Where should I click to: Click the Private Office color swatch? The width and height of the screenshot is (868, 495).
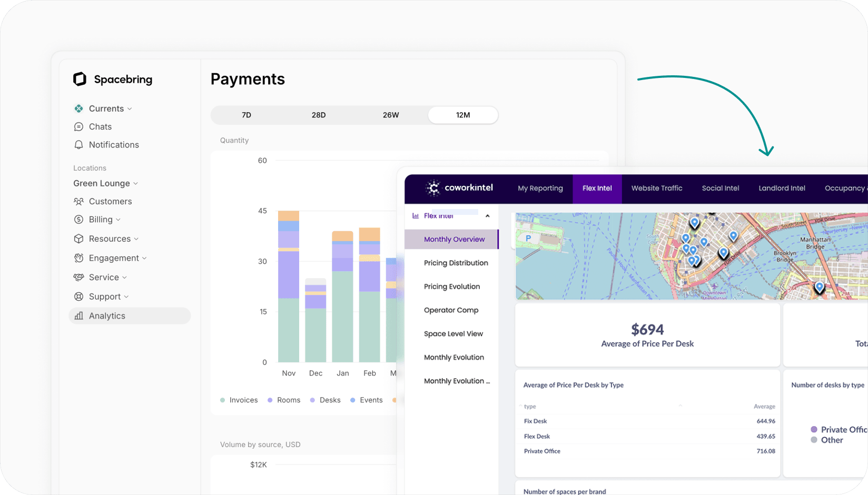814,429
